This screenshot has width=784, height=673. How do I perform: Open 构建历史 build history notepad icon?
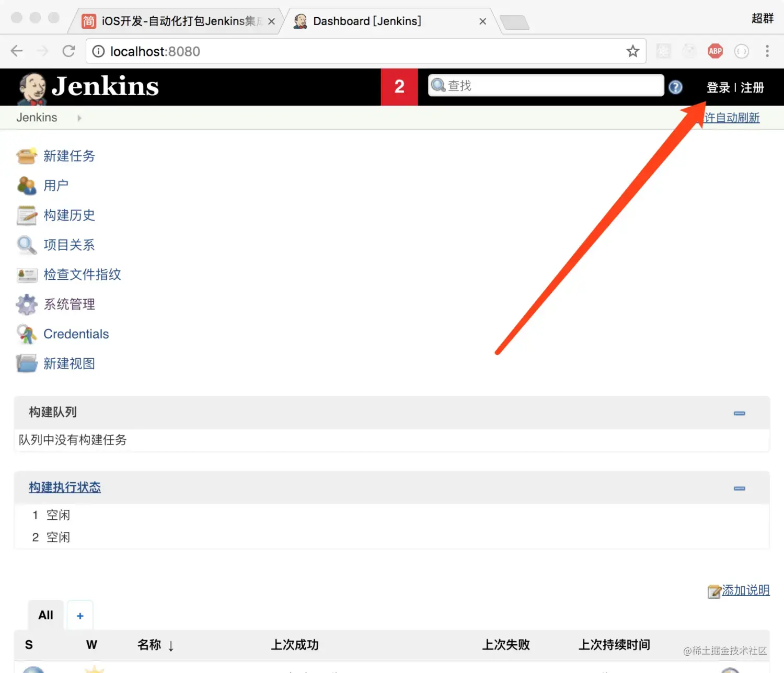tap(27, 215)
